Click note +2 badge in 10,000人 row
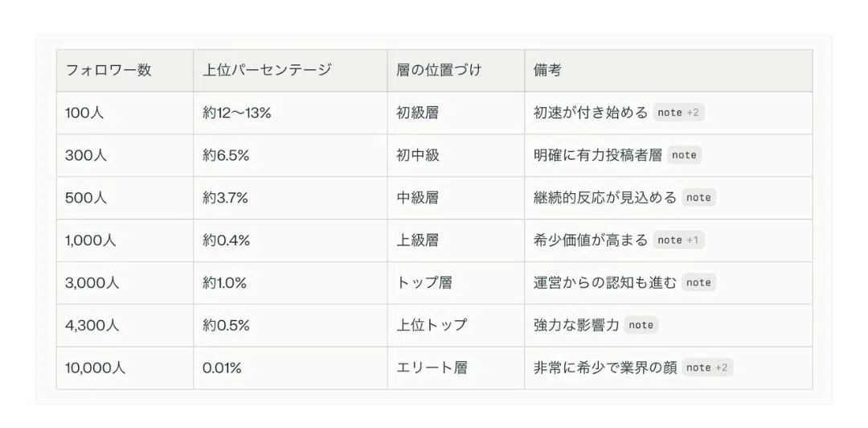 (x=707, y=367)
